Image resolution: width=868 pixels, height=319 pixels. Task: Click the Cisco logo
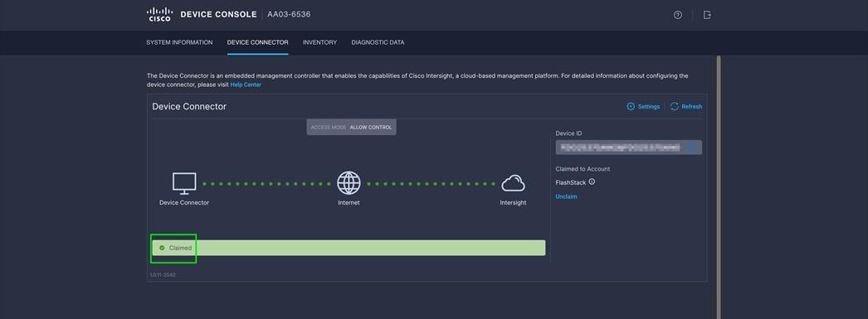pyautogui.click(x=159, y=14)
